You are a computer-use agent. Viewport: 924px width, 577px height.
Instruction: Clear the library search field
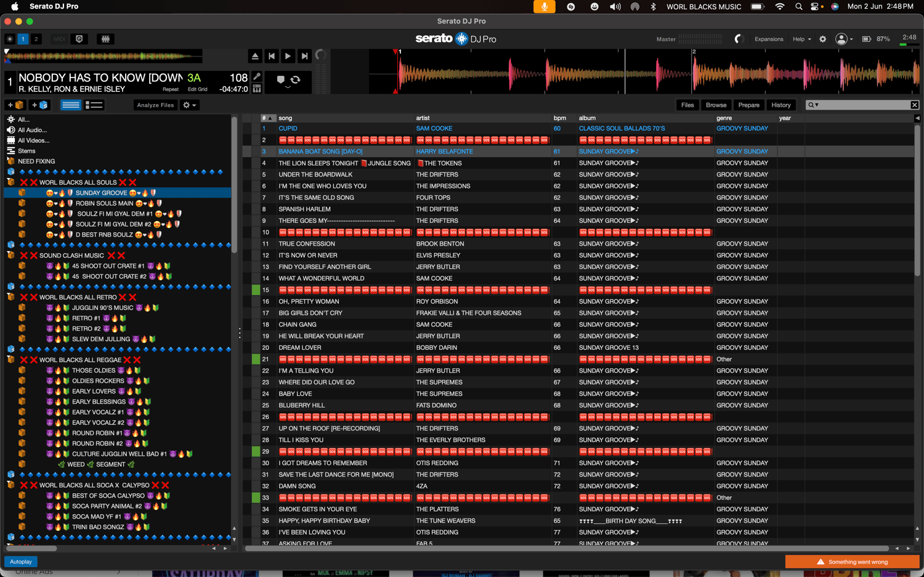(915, 105)
